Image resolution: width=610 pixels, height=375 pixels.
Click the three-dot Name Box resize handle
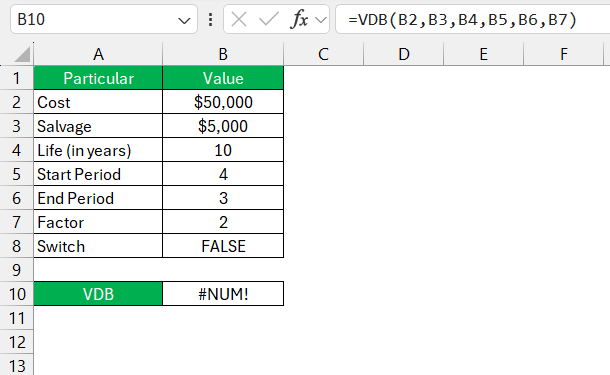(210, 19)
